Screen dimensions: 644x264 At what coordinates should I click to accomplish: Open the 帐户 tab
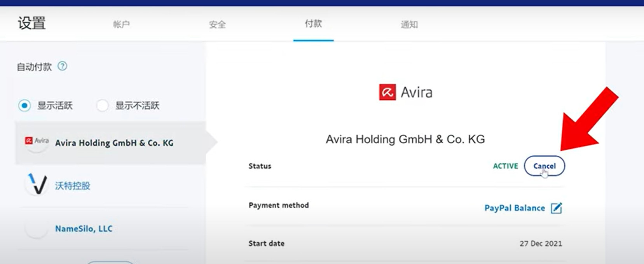click(121, 25)
